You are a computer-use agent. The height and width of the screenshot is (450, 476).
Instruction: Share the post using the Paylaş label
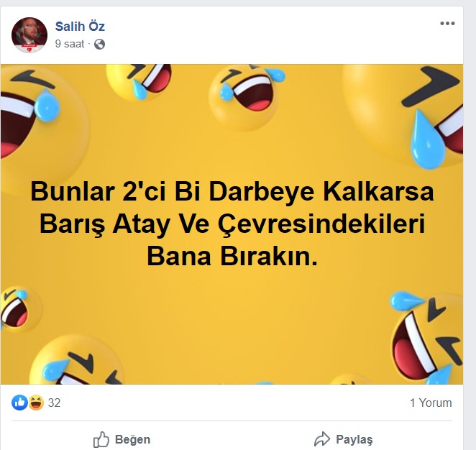click(x=354, y=440)
